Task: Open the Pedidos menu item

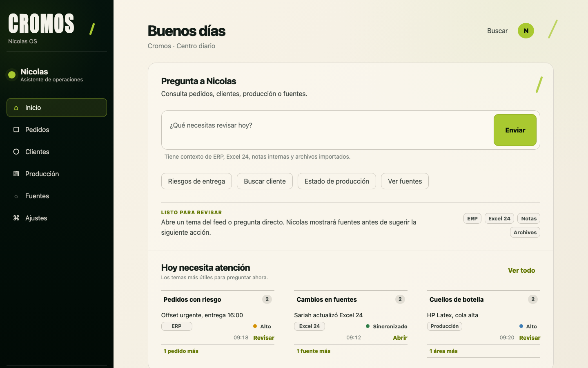Action: coord(57,130)
